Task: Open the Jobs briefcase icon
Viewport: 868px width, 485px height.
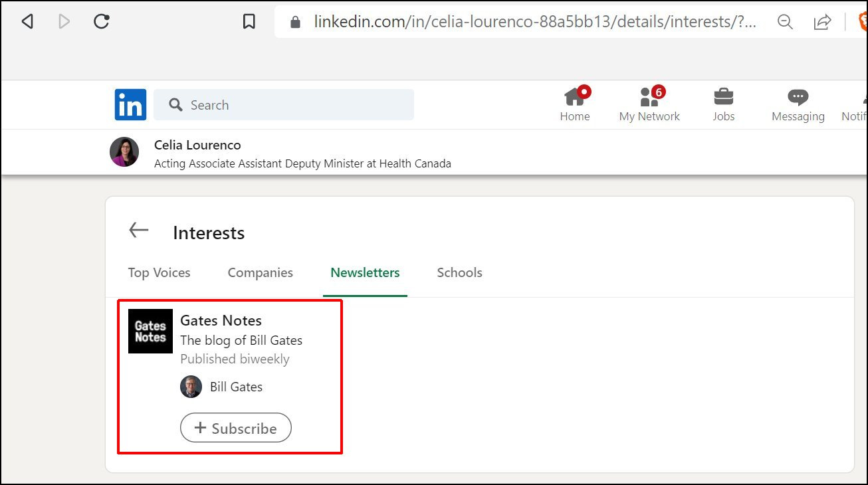Action: (724, 105)
